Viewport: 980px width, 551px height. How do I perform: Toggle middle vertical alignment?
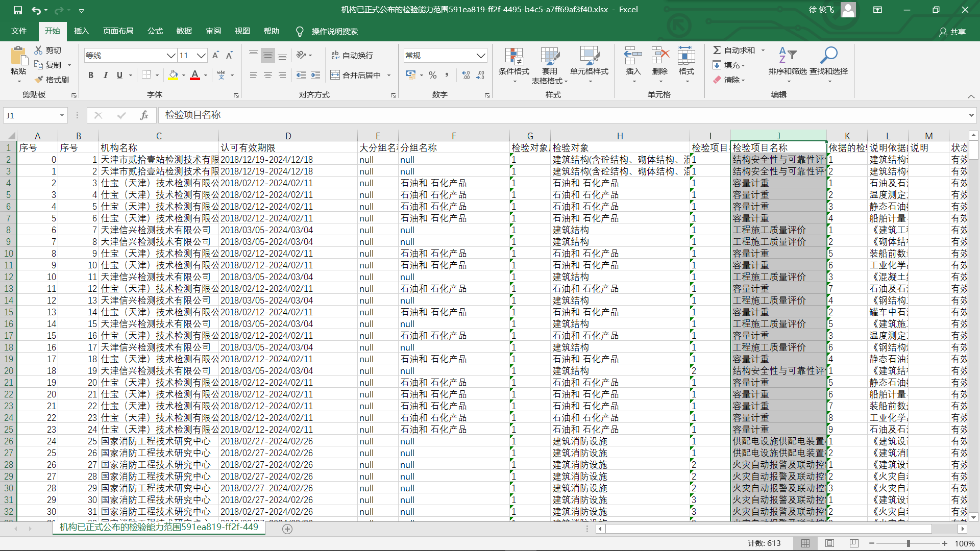(267, 55)
